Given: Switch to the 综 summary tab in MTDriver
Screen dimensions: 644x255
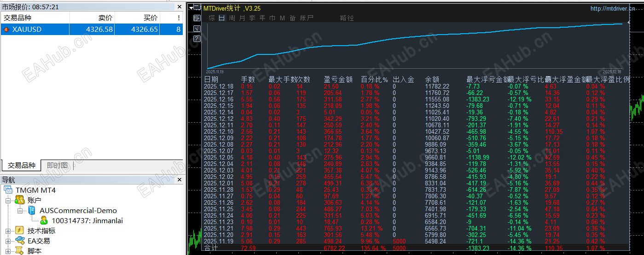Looking at the screenshot, I should point(212,18).
